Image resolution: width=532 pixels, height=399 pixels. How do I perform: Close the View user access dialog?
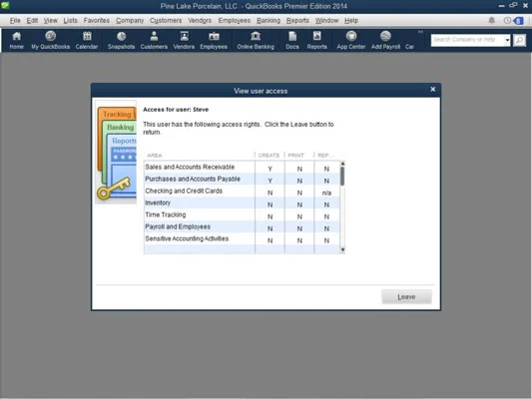pyautogui.click(x=433, y=89)
